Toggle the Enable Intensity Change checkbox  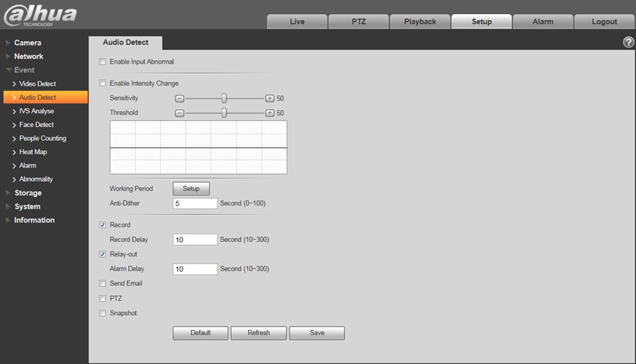pyautogui.click(x=103, y=83)
